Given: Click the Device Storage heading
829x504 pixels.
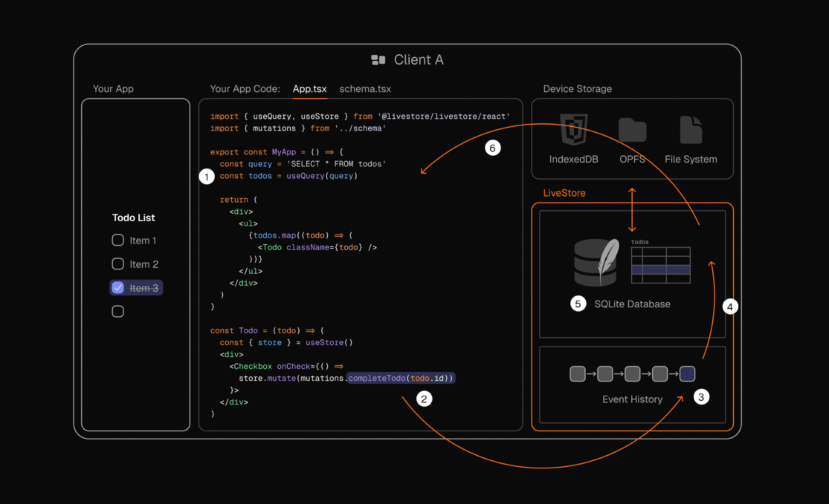Looking at the screenshot, I should pos(577,89).
